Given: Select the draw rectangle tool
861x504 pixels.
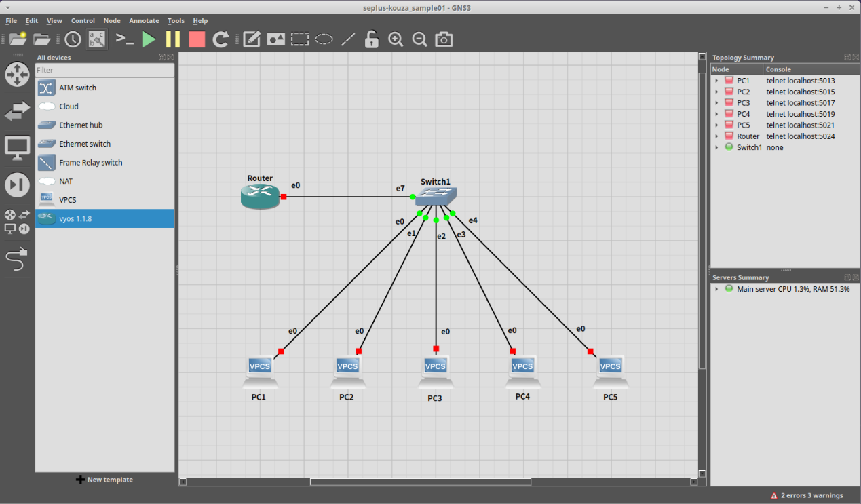Looking at the screenshot, I should tap(300, 39).
